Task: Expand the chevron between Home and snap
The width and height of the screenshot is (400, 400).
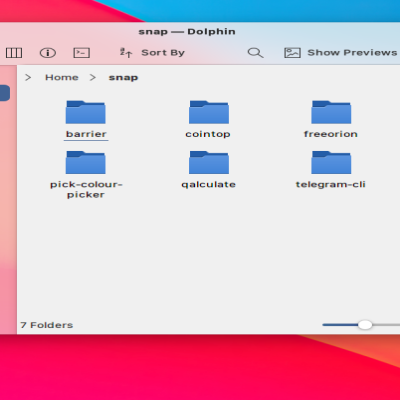Action: click(x=93, y=78)
